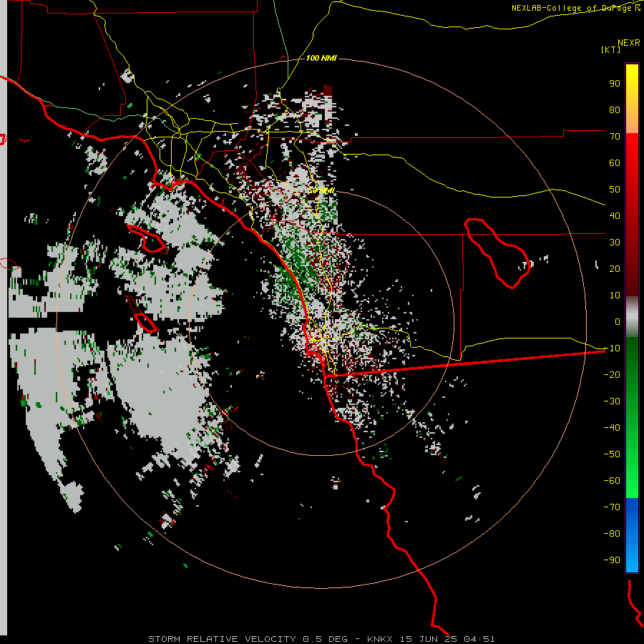This screenshot has width=644, height=644.
Task: Click the bright green segment of the color scale
Action: coord(632,472)
